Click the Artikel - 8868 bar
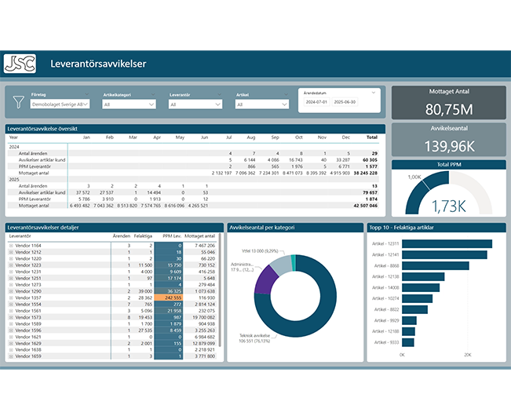 (x=436, y=266)
